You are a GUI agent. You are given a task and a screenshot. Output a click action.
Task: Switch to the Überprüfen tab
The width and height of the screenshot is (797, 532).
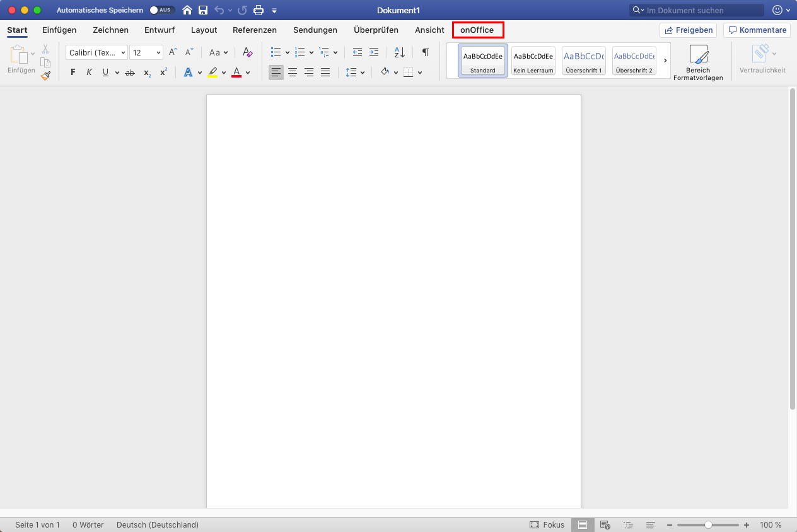(x=376, y=30)
